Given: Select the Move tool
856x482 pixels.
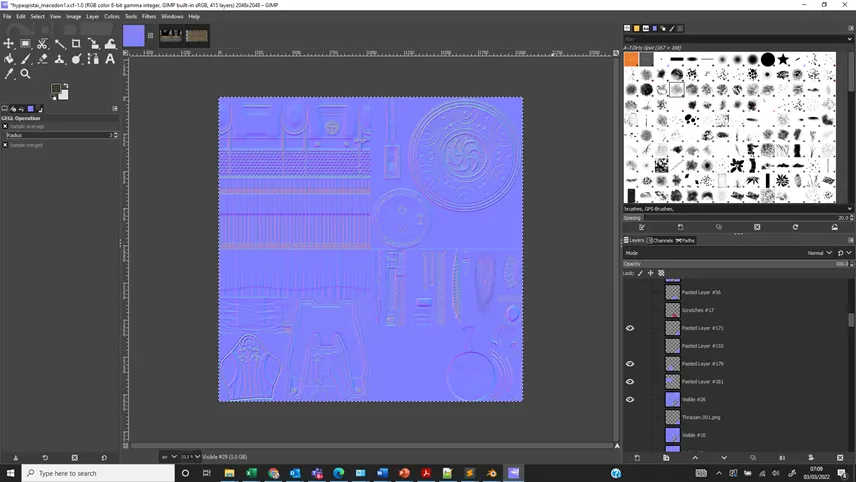Looking at the screenshot, I should [8, 44].
